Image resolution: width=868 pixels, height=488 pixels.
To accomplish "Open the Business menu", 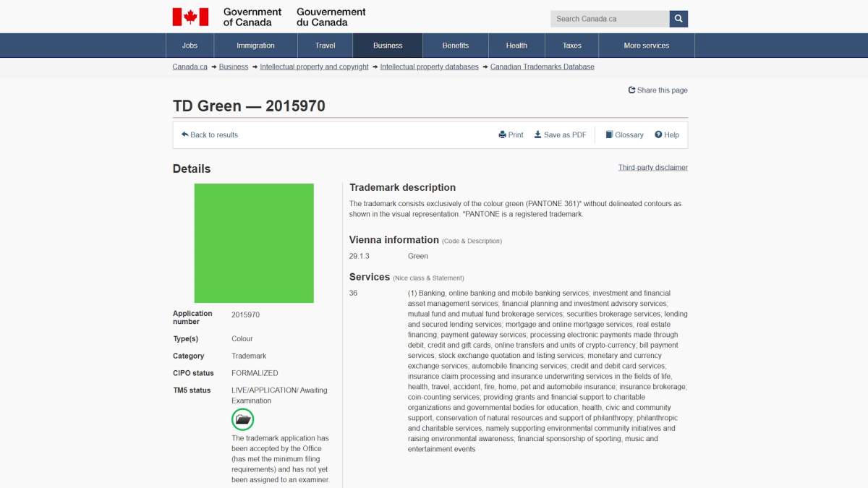I will pyautogui.click(x=388, y=46).
